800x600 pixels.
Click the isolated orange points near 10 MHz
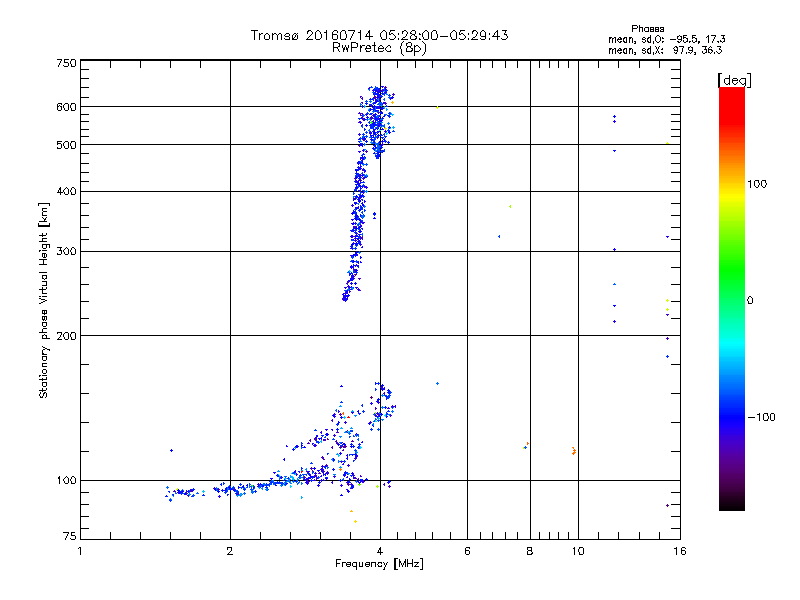point(574,451)
